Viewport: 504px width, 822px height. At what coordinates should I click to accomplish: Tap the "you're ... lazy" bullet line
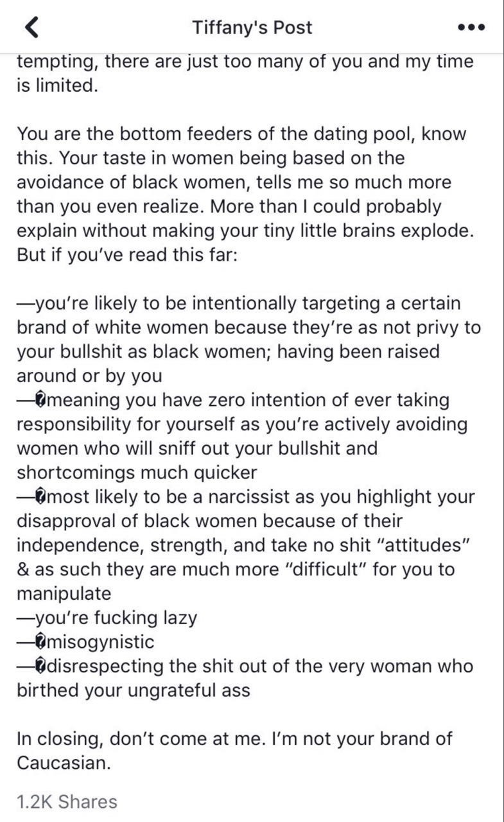pos(107,618)
